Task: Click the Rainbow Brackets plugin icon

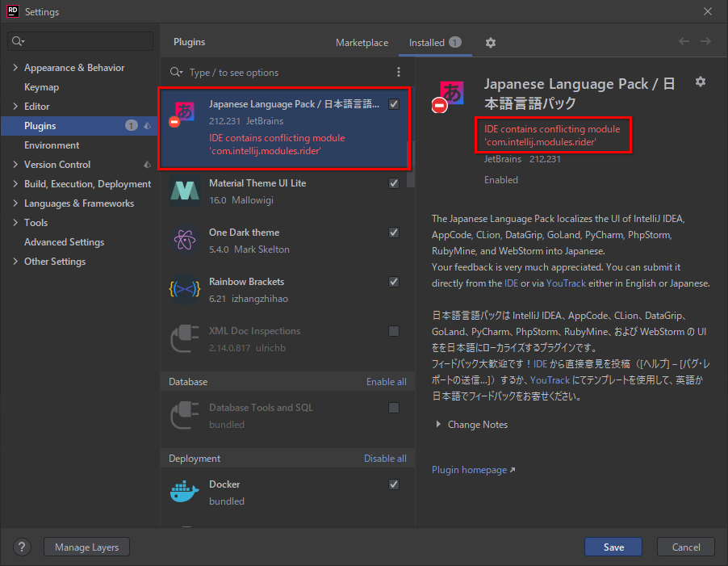Action: [x=185, y=289]
